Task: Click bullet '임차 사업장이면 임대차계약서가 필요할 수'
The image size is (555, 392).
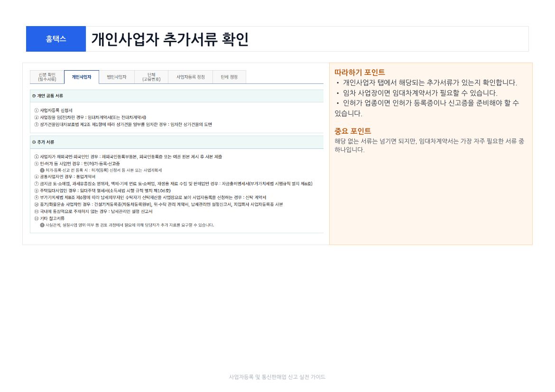Action: click(x=417, y=93)
